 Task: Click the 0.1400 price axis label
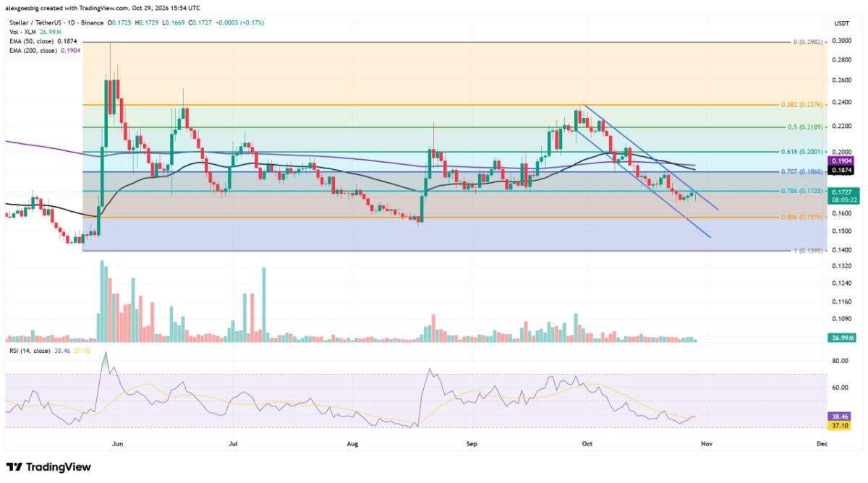point(842,250)
